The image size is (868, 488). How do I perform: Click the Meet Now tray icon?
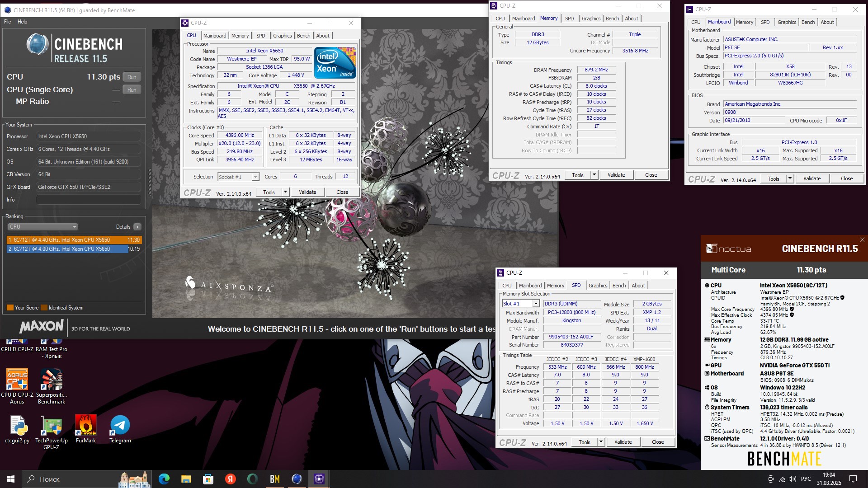[x=771, y=479]
